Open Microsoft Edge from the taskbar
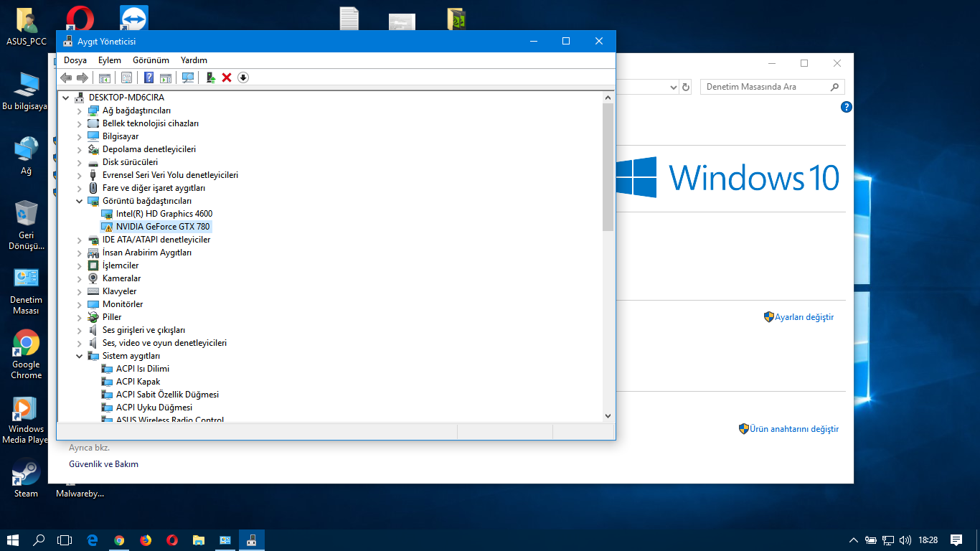This screenshot has width=980, height=551. pyautogui.click(x=93, y=540)
